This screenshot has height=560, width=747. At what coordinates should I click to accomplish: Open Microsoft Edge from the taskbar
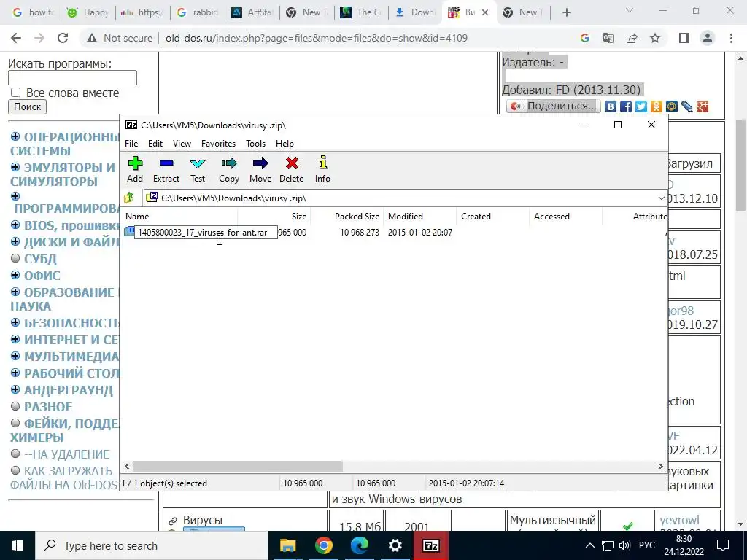coord(359,545)
